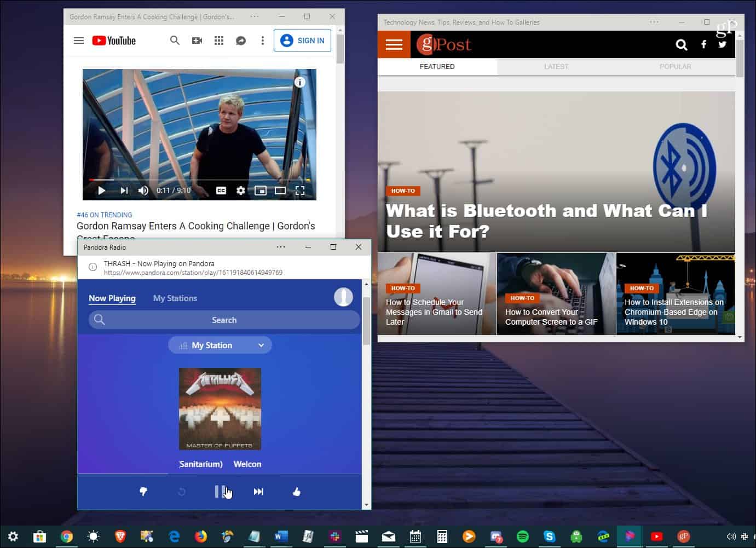Mute the YouTube video volume

143,191
